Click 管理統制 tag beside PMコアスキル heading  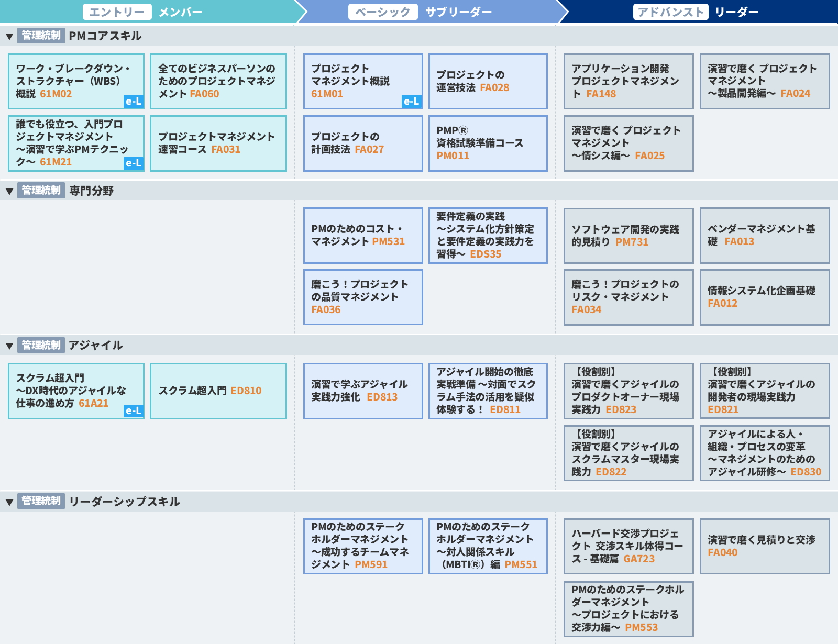pyautogui.click(x=41, y=36)
